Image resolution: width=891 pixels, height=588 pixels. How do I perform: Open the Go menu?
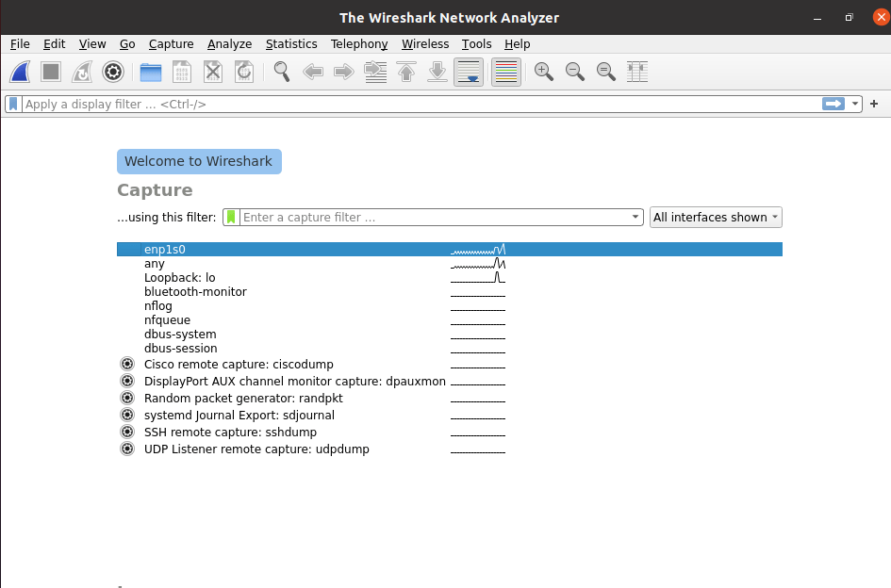127,43
